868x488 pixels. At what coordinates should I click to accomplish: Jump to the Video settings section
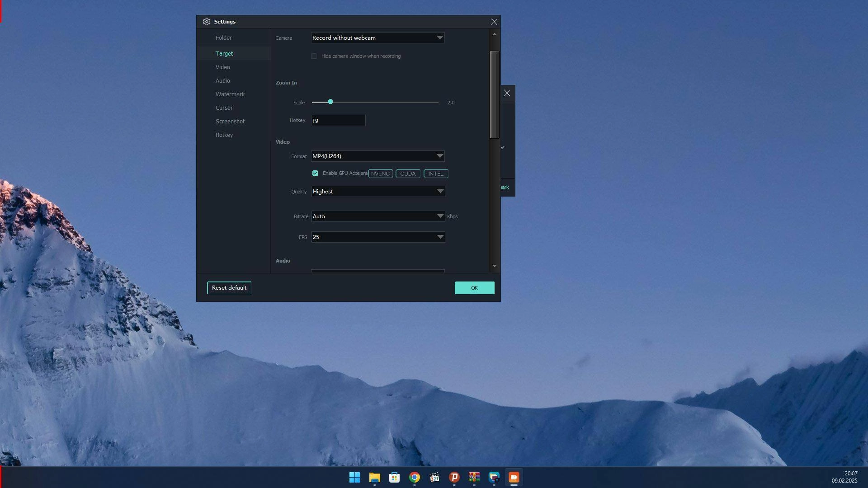[x=223, y=67]
